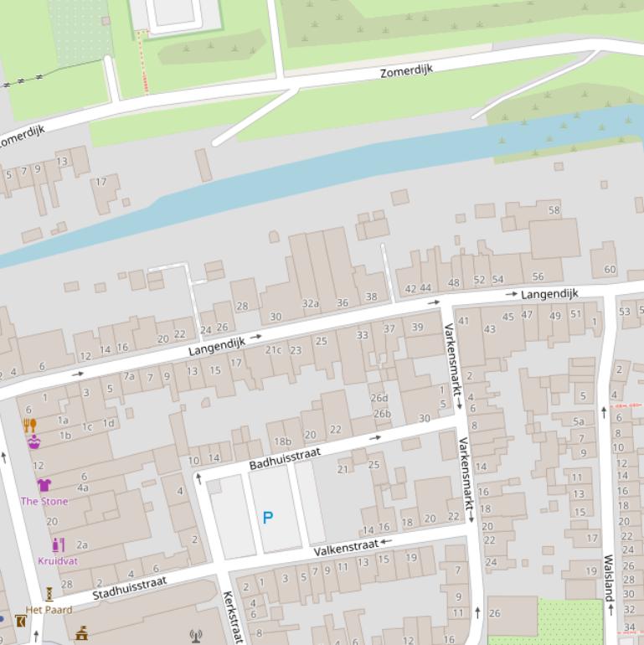Click the Stadhuisstraat road label

point(130,587)
